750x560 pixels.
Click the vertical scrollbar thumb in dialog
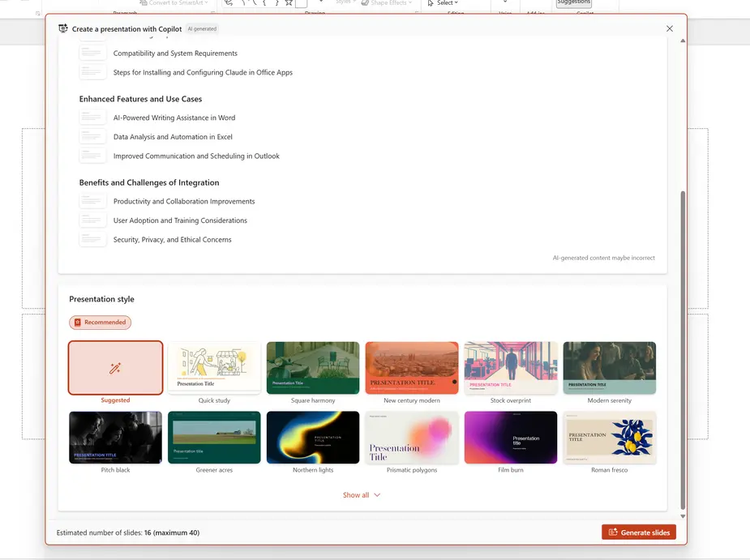[683, 350]
